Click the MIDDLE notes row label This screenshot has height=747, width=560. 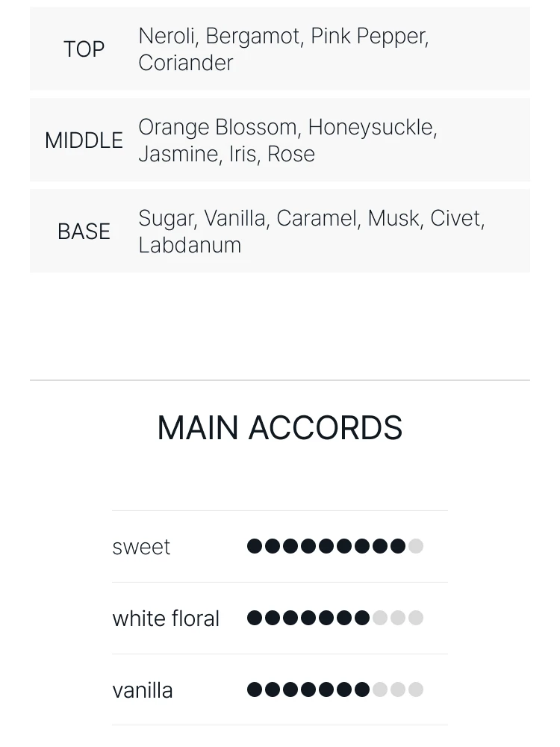[x=84, y=140]
